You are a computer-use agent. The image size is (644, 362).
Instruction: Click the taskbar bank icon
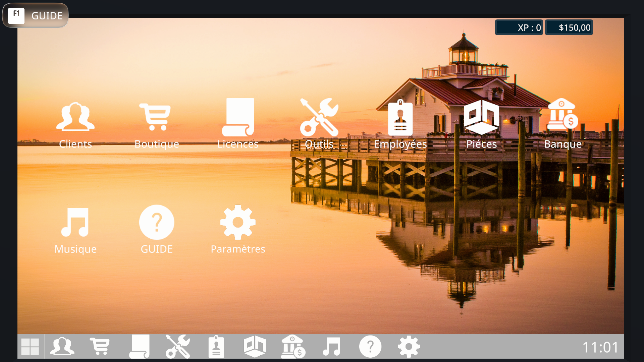[293, 347]
